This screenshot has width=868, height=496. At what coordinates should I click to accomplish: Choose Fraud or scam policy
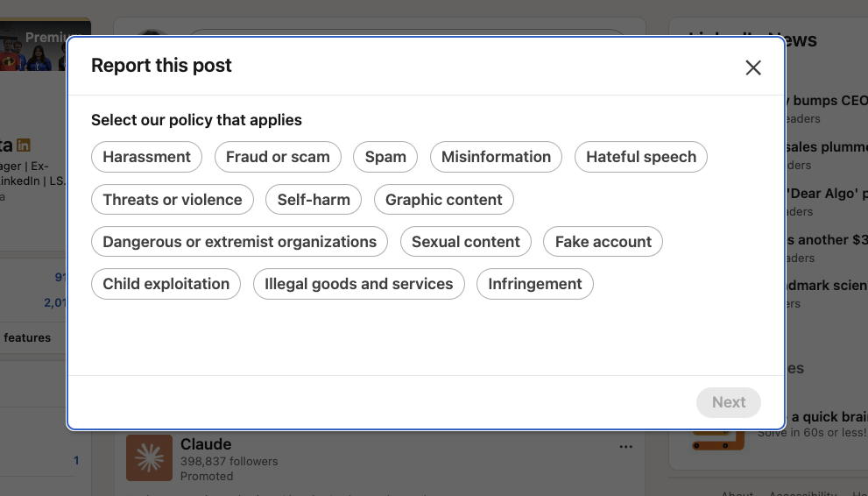pyautogui.click(x=278, y=157)
